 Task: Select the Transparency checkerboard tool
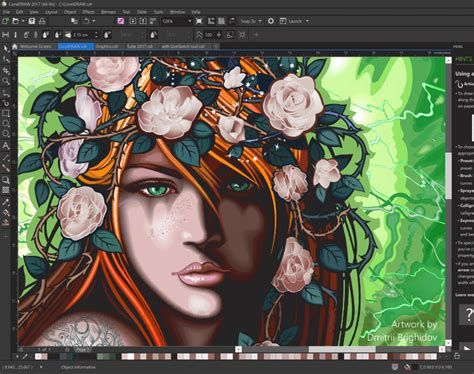coord(6,190)
